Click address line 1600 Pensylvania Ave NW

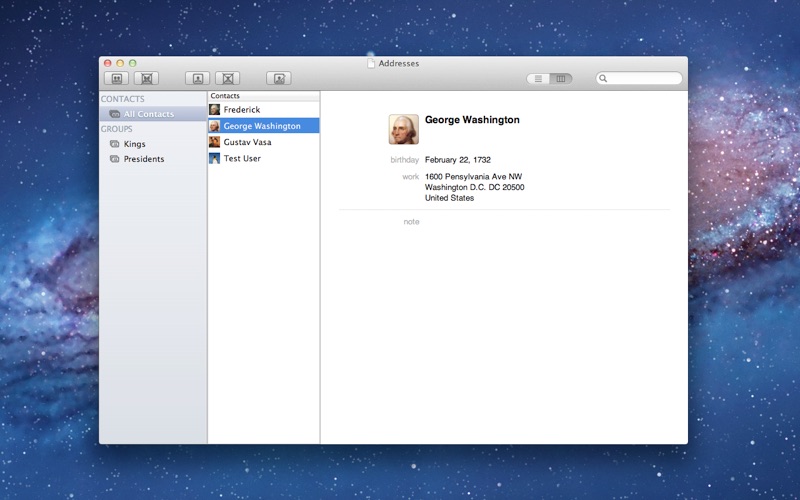(x=473, y=177)
